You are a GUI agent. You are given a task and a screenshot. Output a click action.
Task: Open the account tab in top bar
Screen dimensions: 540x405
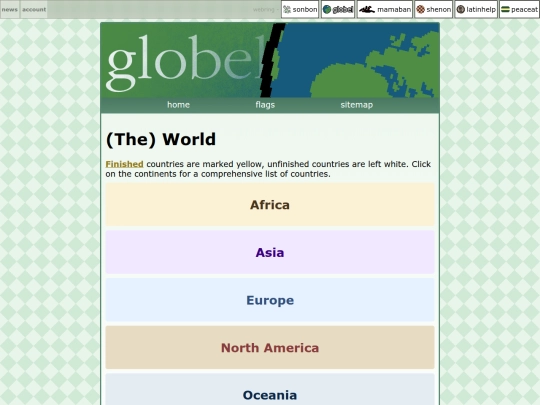click(34, 9)
